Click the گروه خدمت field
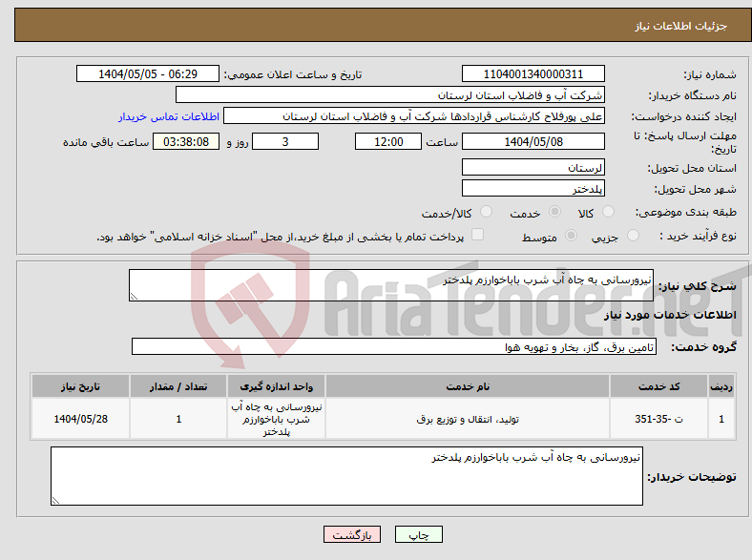The height and width of the screenshot is (560, 752). click(x=394, y=346)
